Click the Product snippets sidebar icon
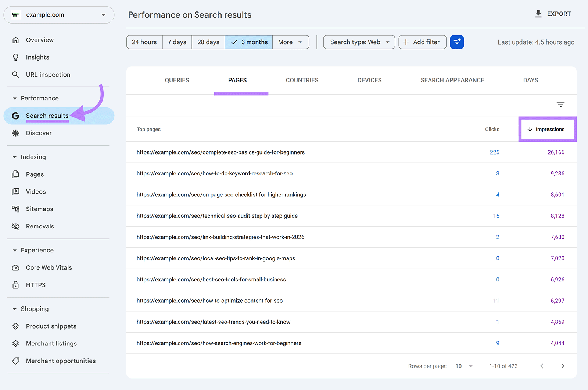 (x=16, y=326)
